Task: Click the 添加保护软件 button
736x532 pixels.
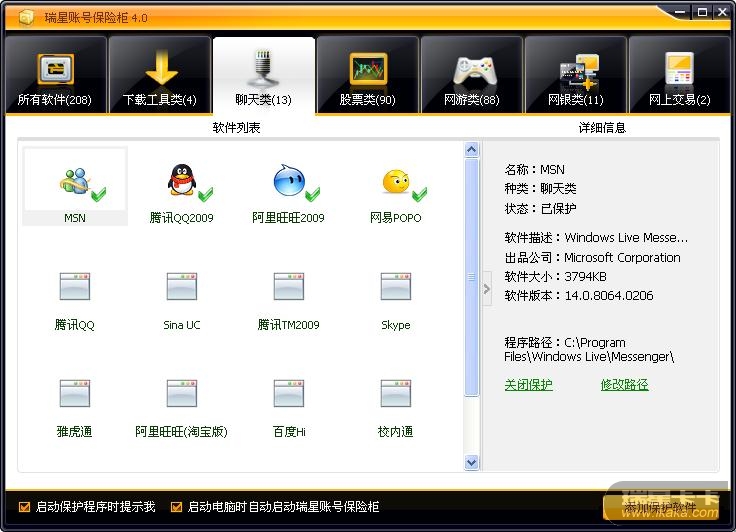Action: click(x=661, y=507)
